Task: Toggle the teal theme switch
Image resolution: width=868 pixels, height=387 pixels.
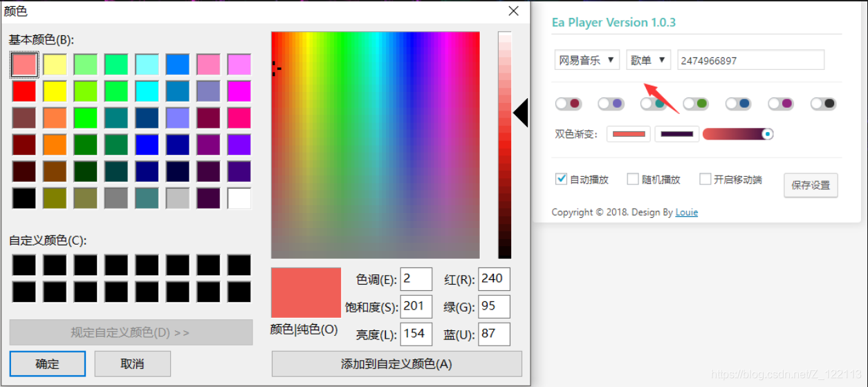Action: click(x=654, y=104)
